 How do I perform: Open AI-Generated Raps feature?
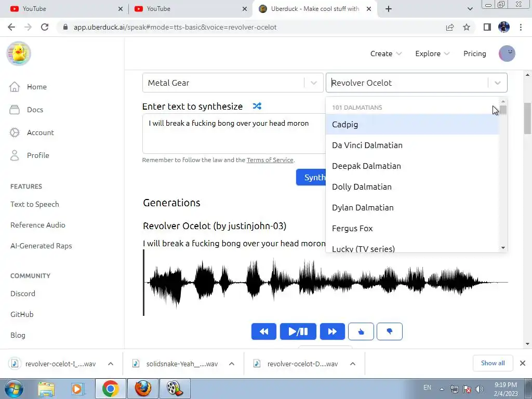coord(41,246)
